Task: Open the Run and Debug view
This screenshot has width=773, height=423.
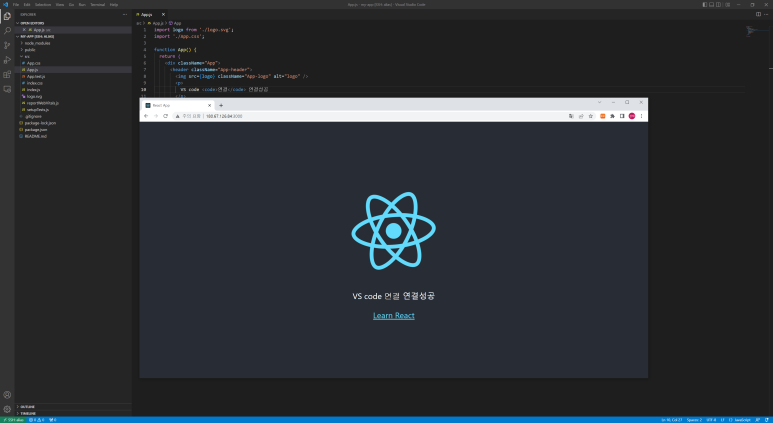Action: coord(7,60)
